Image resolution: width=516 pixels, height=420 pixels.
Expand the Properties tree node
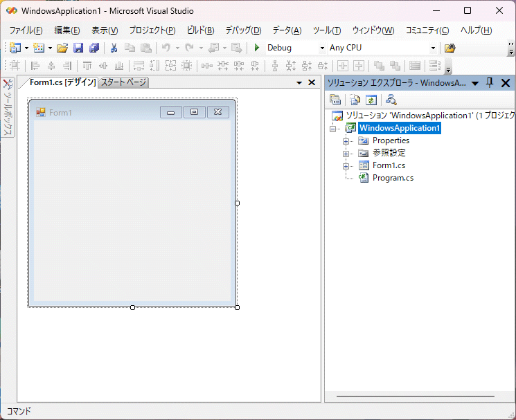(346, 141)
